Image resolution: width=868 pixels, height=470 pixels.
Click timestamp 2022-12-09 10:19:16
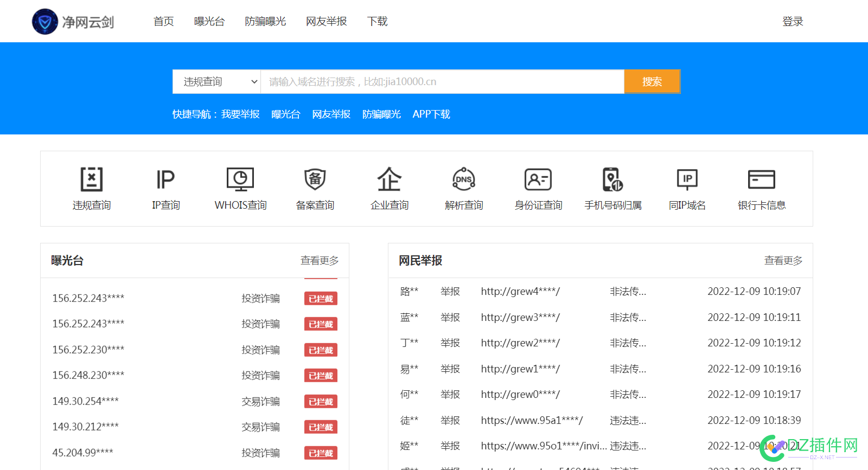[x=754, y=369]
